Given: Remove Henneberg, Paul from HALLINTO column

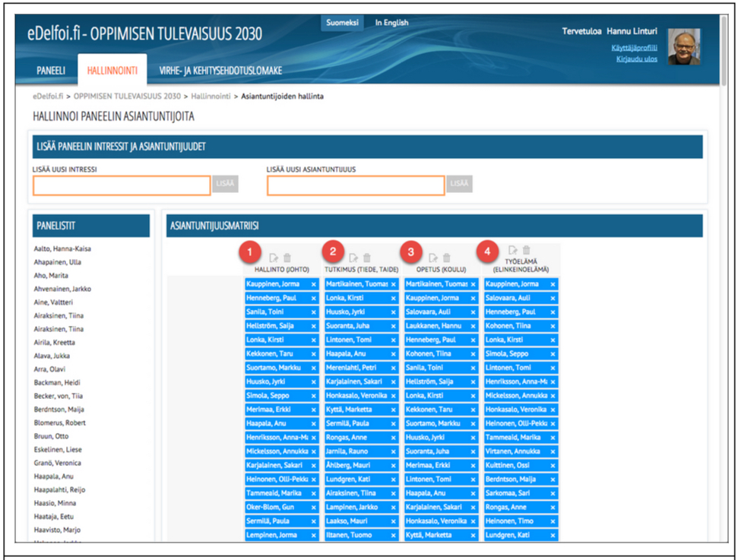Looking at the screenshot, I should [313, 299].
